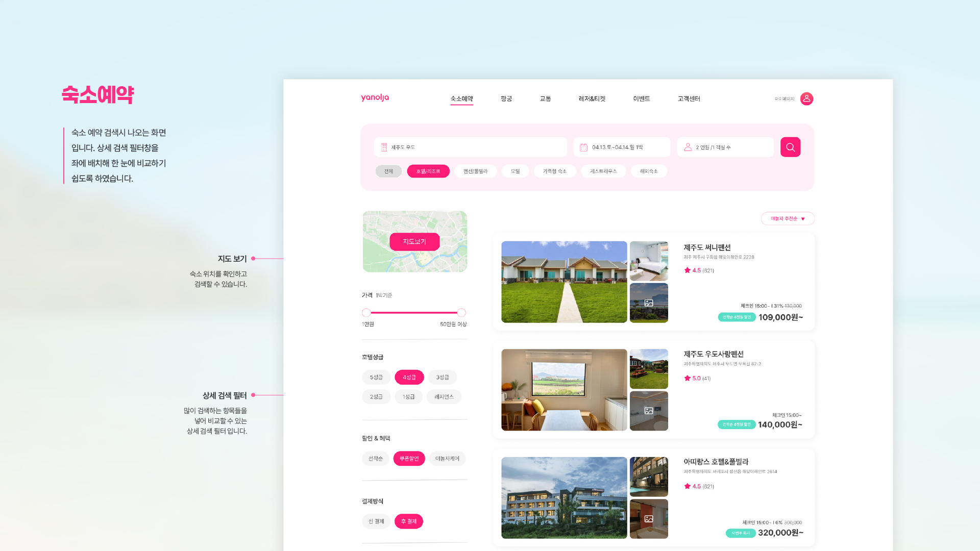Open photo gallery icon on 제주도 써니펜션
The image size is (980, 551).
[649, 303]
